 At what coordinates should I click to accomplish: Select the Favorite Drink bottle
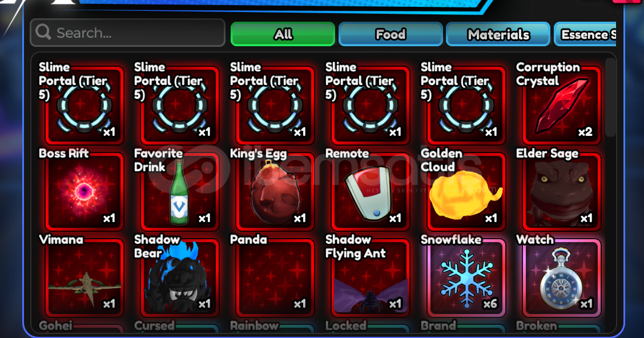[x=180, y=191]
